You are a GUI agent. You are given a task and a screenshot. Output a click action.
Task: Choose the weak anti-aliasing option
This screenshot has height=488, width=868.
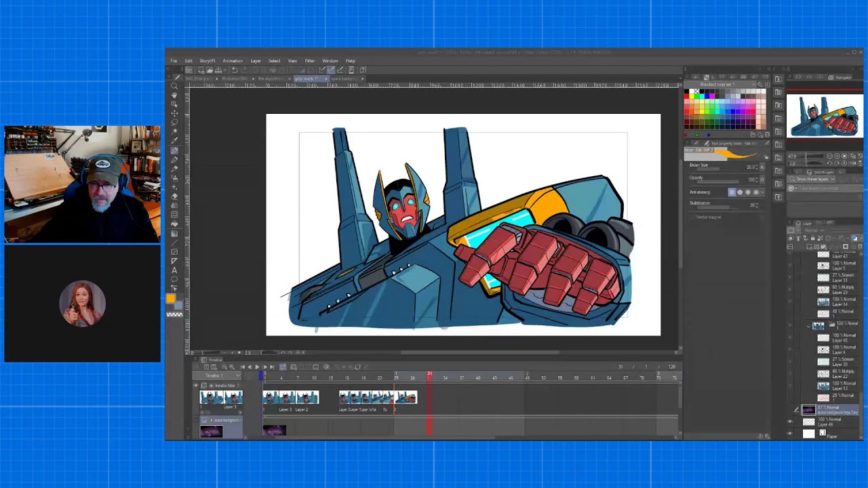[740, 192]
